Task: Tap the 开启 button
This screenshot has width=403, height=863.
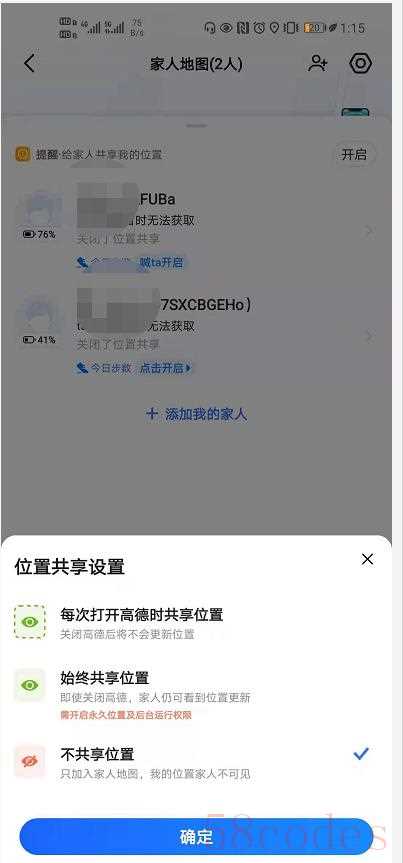Action: click(354, 155)
